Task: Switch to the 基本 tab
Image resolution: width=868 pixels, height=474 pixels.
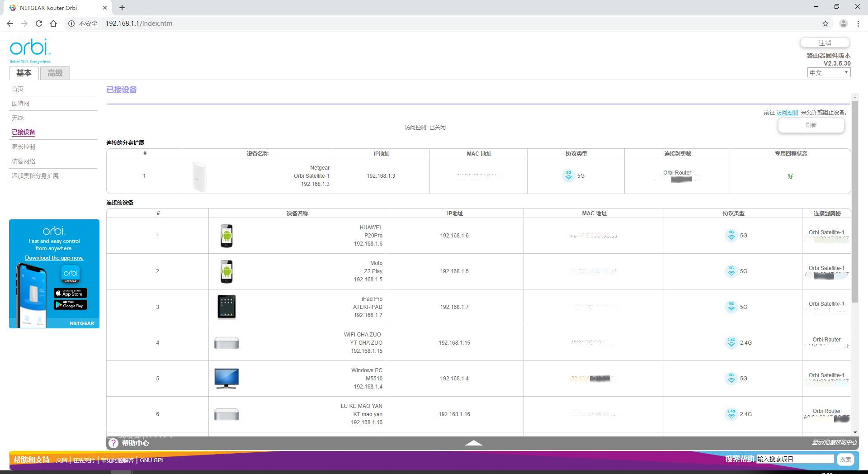Action: point(24,73)
